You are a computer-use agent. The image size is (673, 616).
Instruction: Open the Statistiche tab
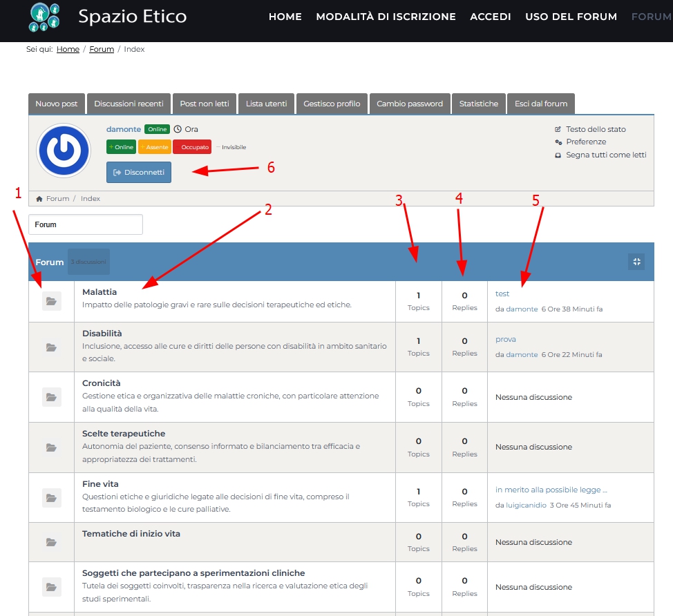point(478,104)
